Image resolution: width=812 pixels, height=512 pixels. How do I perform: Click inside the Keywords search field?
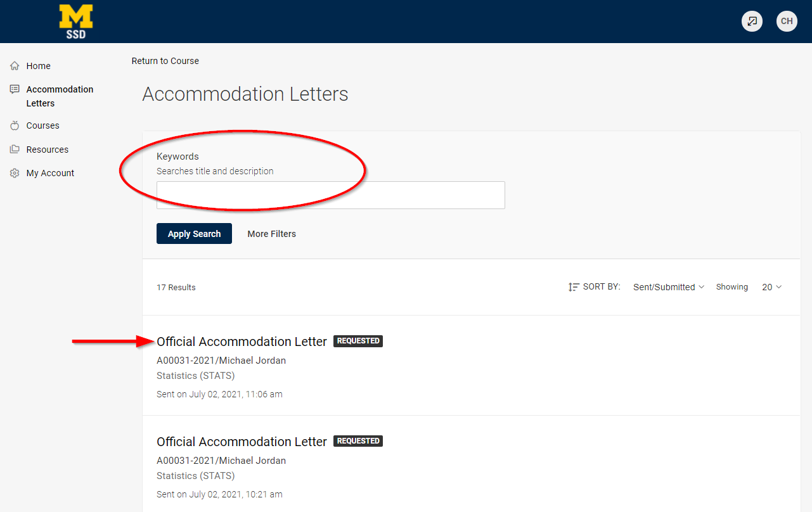pyautogui.click(x=330, y=195)
